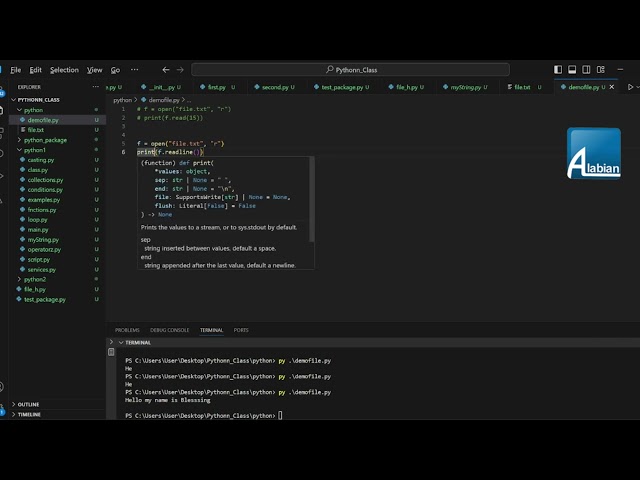Screen dimensions: 640x480
Task: Select the TERMINAL panel tab
Action: tap(211, 330)
